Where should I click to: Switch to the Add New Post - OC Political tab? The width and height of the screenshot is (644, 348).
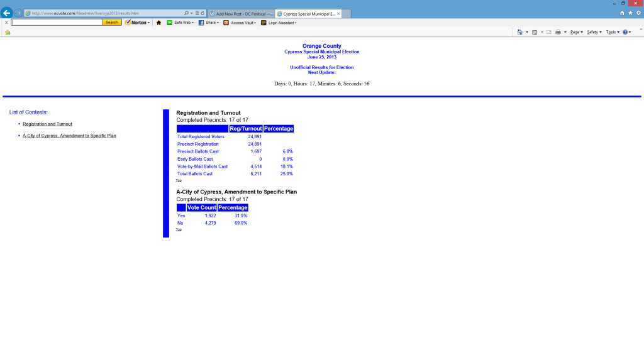(x=241, y=14)
